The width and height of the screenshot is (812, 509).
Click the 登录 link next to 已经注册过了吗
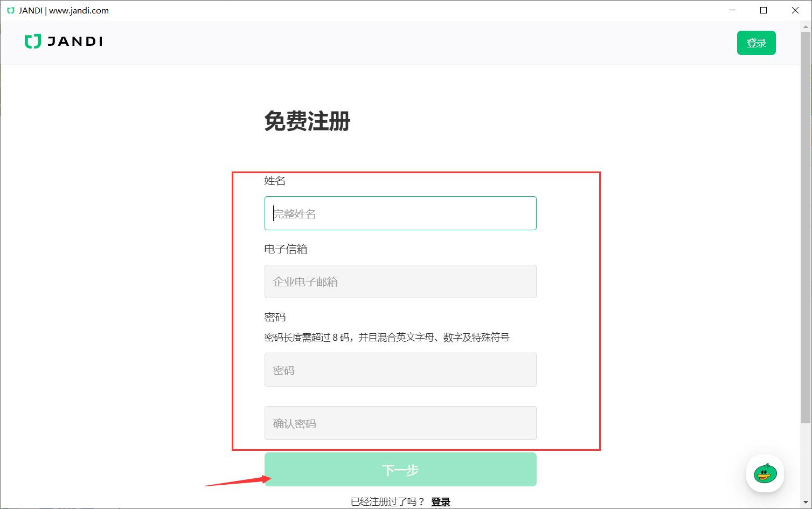(440, 501)
